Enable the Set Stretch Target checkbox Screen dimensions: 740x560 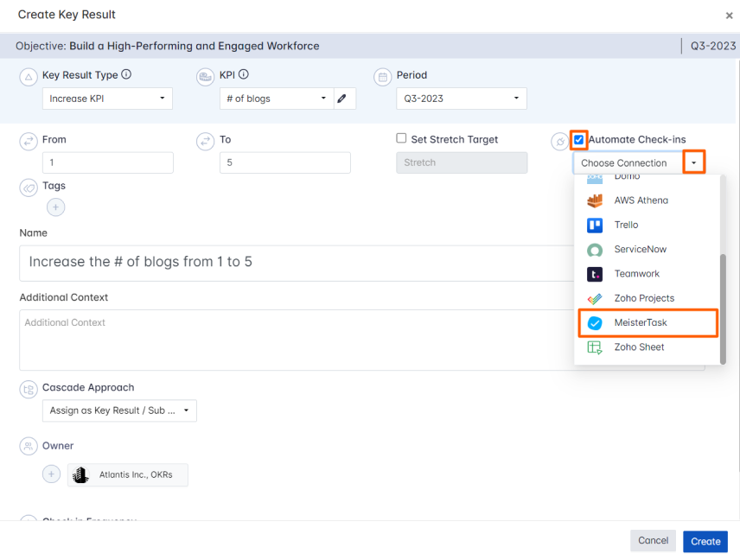pyautogui.click(x=401, y=137)
